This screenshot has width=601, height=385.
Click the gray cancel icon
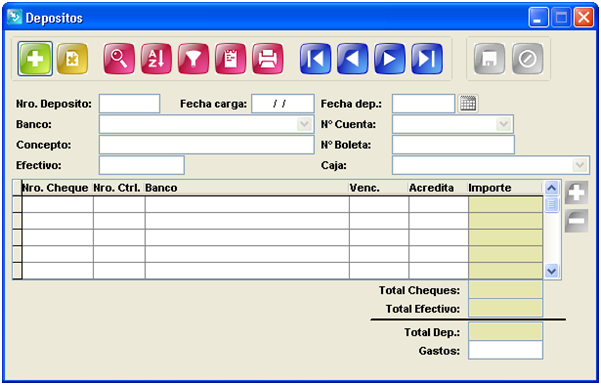[527, 59]
